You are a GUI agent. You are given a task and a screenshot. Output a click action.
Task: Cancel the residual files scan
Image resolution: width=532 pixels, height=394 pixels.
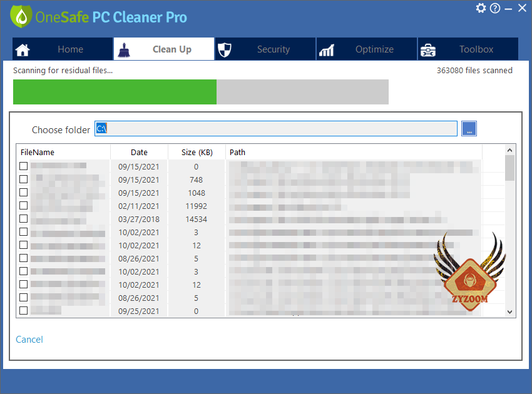tap(29, 340)
